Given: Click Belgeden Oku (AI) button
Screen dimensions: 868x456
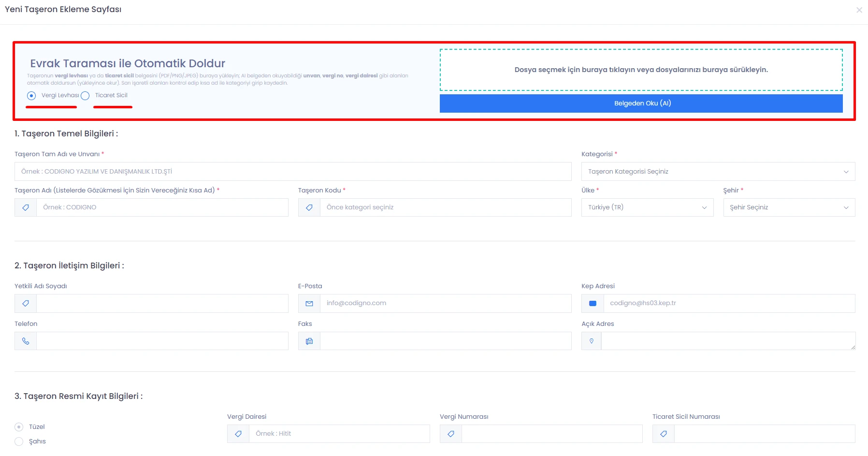Looking at the screenshot, I should click(641, 103).
